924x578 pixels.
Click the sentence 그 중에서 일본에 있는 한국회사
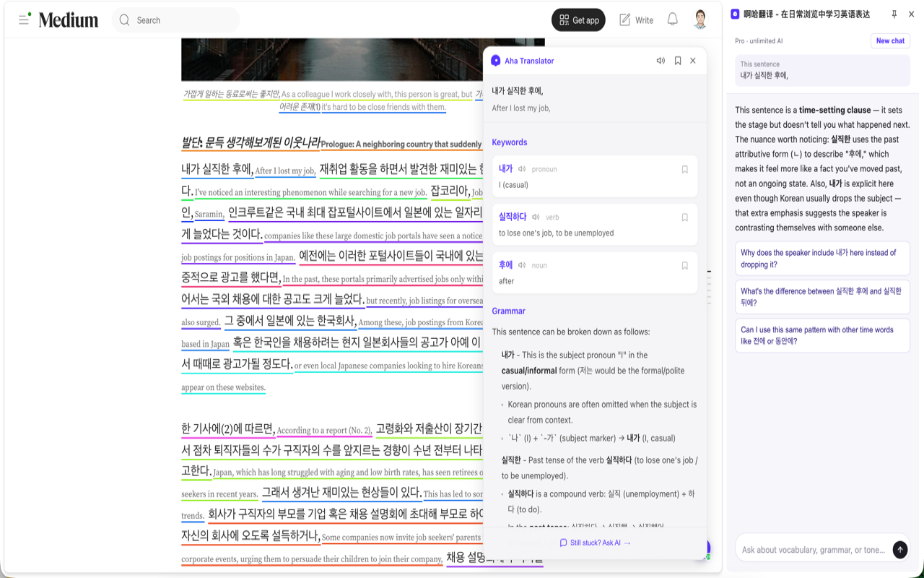290,321
